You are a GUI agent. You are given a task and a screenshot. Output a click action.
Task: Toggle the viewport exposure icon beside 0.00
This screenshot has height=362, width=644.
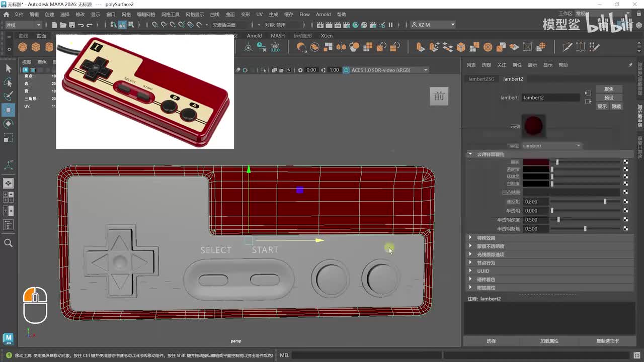coord(301,70)
